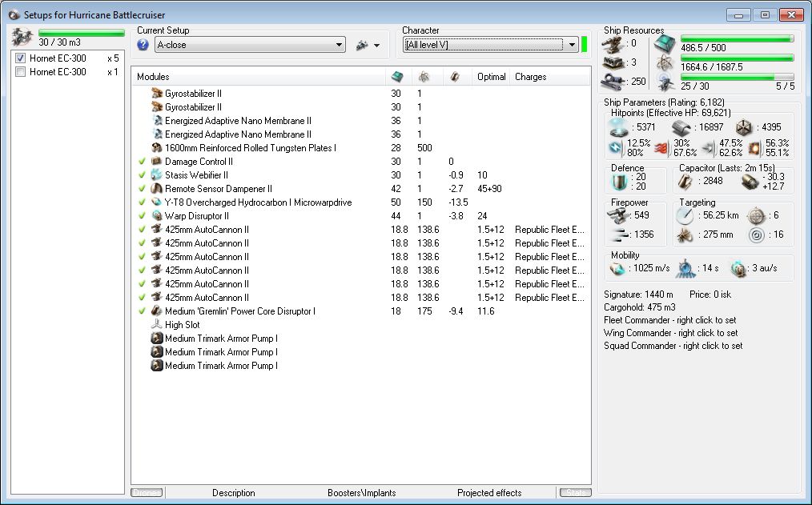Click the targeting range icon showing 56.25 km
Image resolution: width=812 pixels, height=505 pixels.
coord(685,215)
